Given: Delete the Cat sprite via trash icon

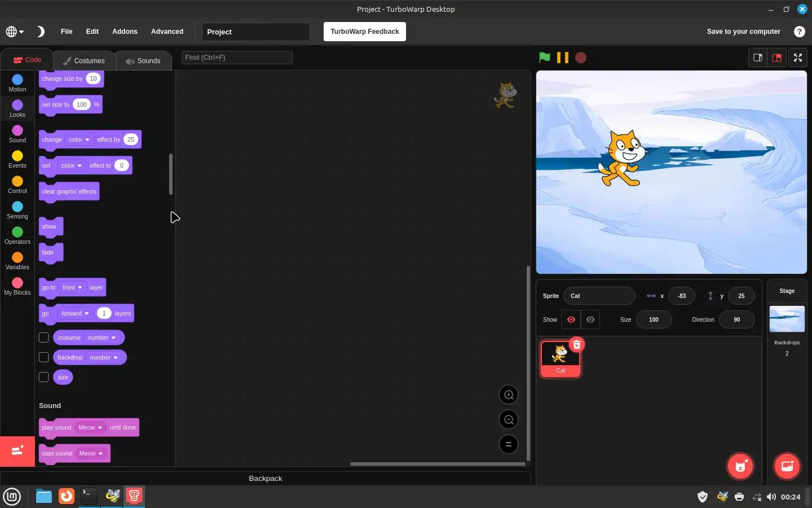Looking at the screenshot, I should point(576,344).
